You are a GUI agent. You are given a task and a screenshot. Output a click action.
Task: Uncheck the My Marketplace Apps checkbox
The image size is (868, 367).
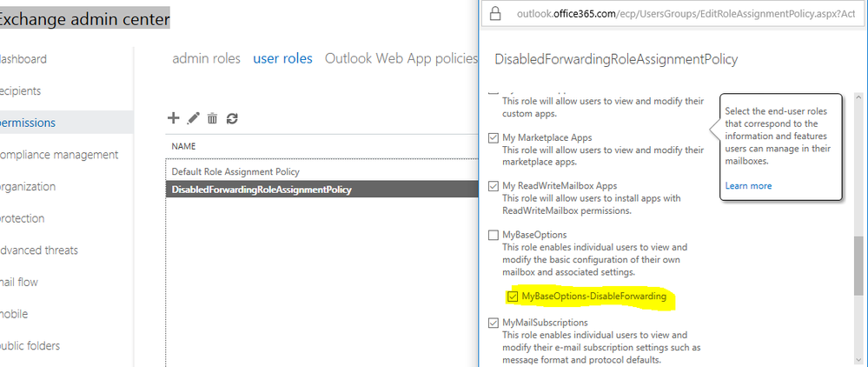pos(494,138)
